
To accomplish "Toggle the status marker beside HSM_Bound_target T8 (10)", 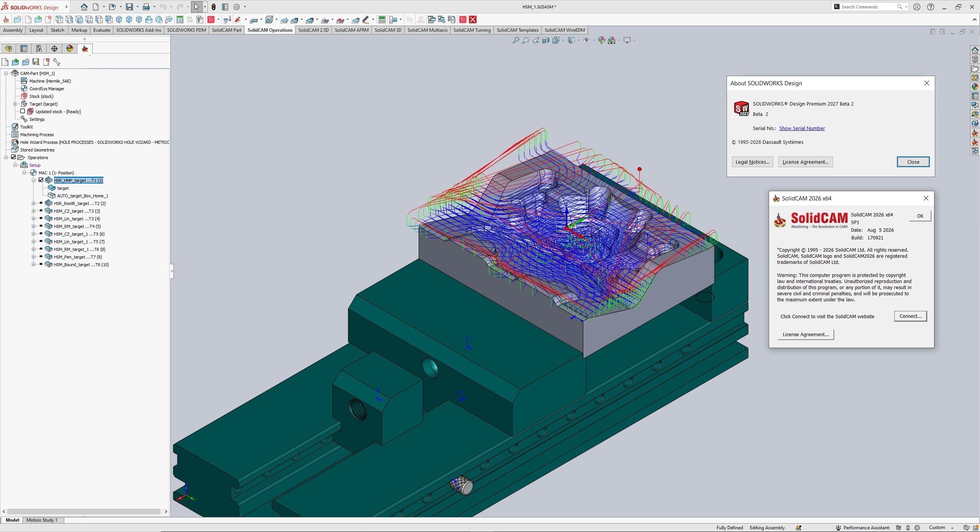I will click(41, 264).
